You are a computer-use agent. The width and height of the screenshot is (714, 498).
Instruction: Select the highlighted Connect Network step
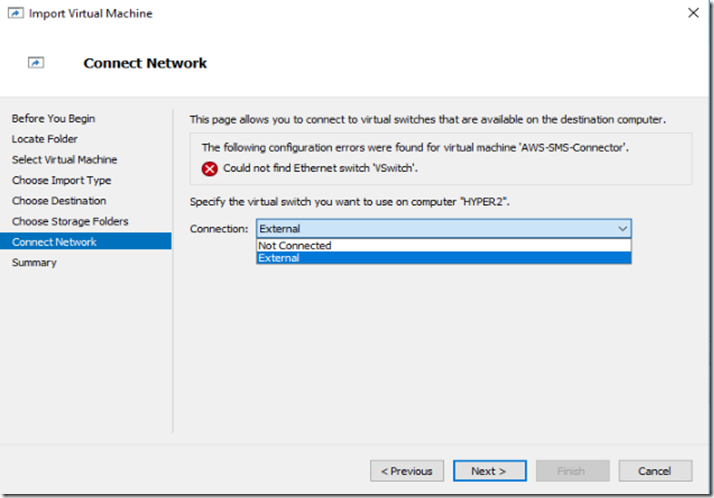[x=86, y=242]
